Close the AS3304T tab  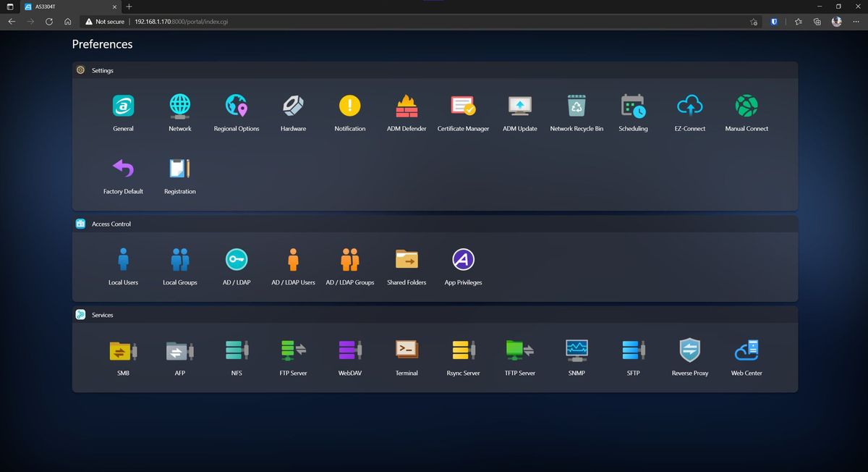click(114, 7)
